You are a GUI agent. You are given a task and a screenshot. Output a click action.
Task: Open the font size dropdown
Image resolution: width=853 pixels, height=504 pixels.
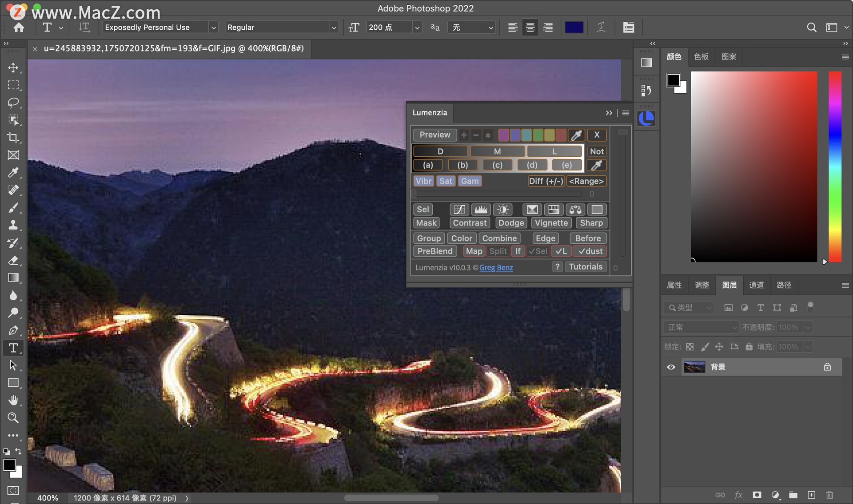point(417,28)
